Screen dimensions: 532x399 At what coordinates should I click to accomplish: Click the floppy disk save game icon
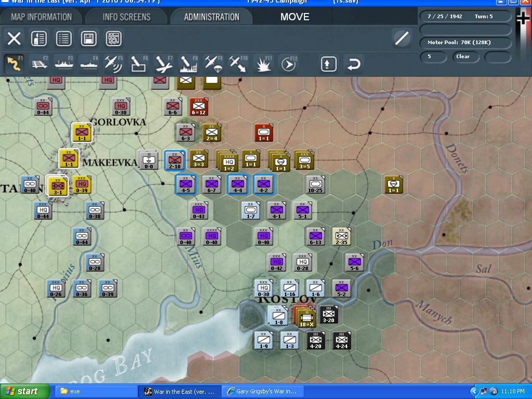(88, 38)
